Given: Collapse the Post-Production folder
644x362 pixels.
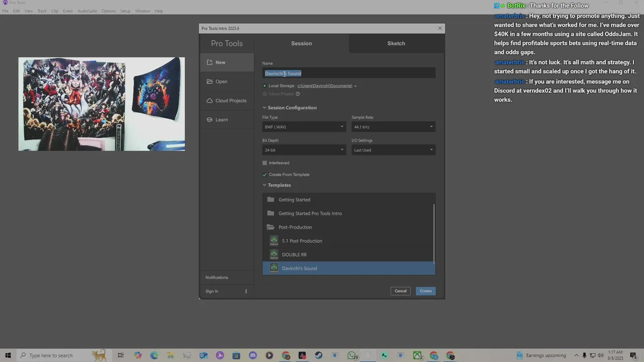Looking at the screenshot, I should coord(348,227).
